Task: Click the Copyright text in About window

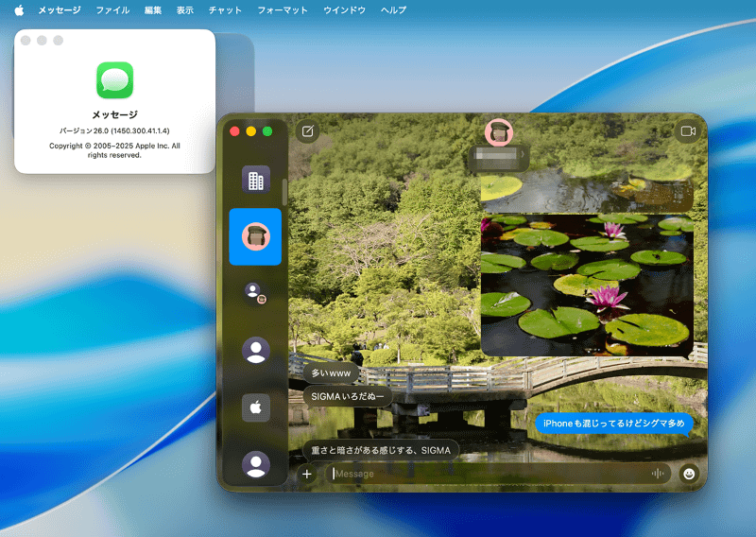Action: (x=114, y=150)
